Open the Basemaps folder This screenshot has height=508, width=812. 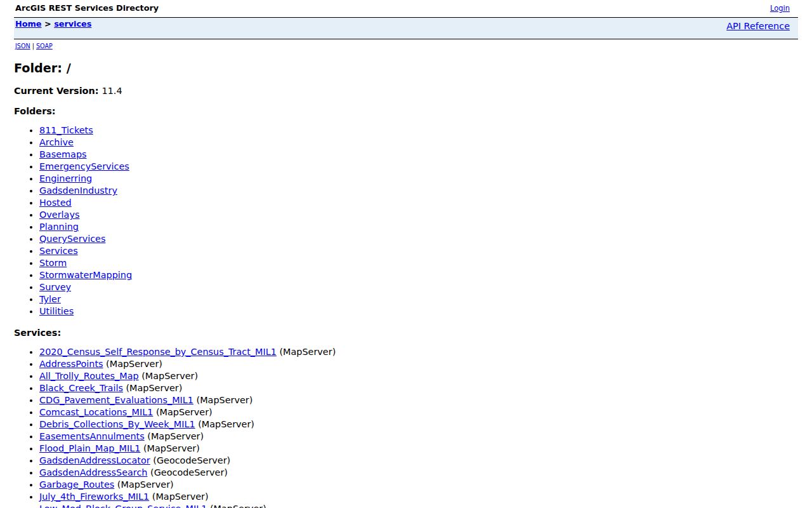pyautogui.click(x=63, y=154)
